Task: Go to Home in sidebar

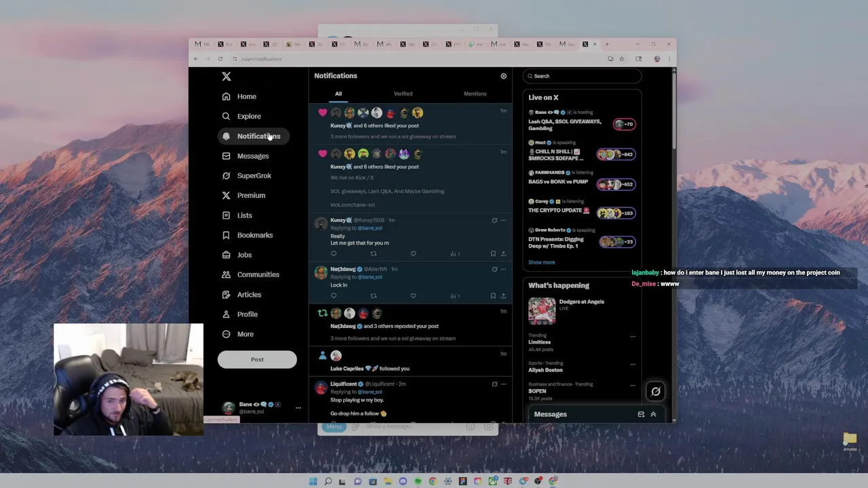Action: click(x=239, y=96)
